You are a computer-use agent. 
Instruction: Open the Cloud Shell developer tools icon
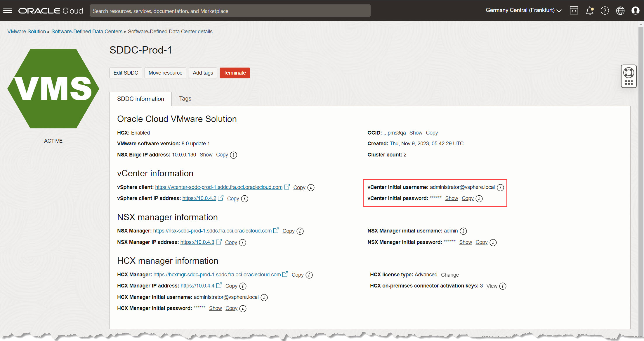click(x=574, y=11)
